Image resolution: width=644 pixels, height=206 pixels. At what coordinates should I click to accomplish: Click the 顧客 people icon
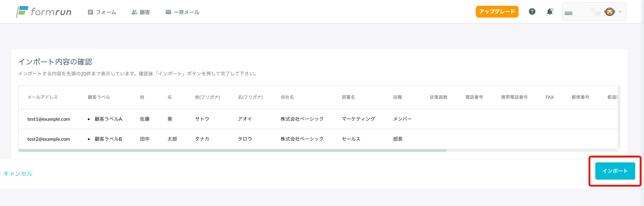click(x=134, y=12)
